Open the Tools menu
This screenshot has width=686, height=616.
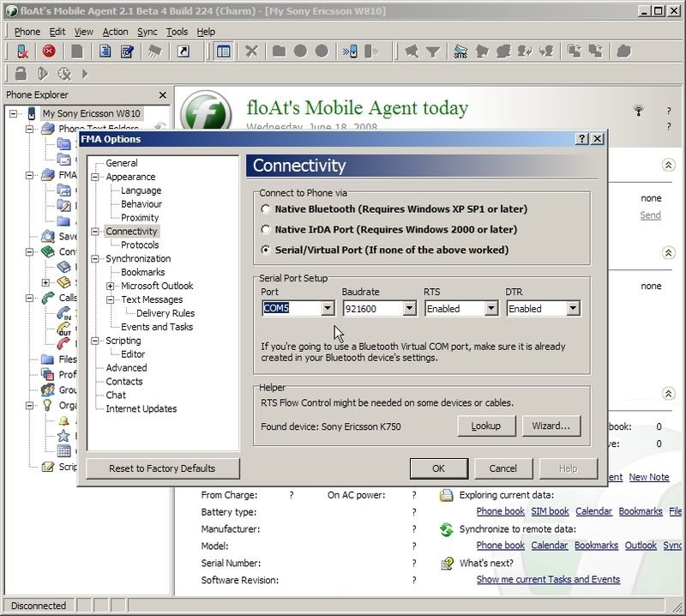pyautogui.click(x=177, y=32)
